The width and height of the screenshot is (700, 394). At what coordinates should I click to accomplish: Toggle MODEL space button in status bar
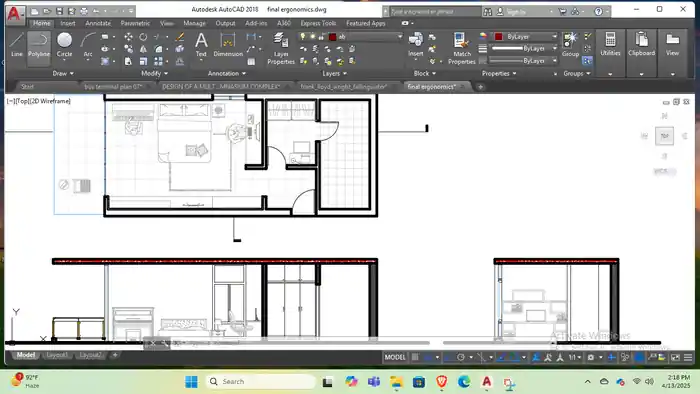pyautogui.click(x=395, y=357)
